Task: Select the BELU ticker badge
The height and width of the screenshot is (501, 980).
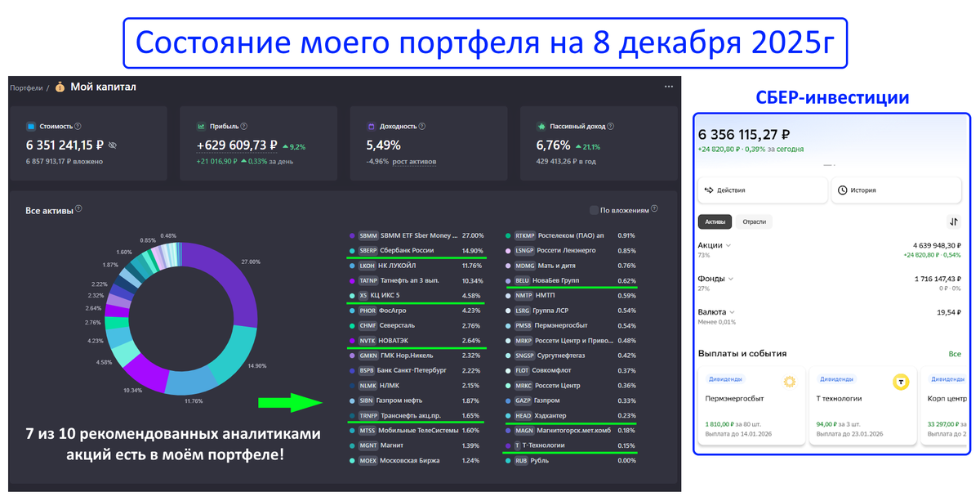Action: coord(523,280)
